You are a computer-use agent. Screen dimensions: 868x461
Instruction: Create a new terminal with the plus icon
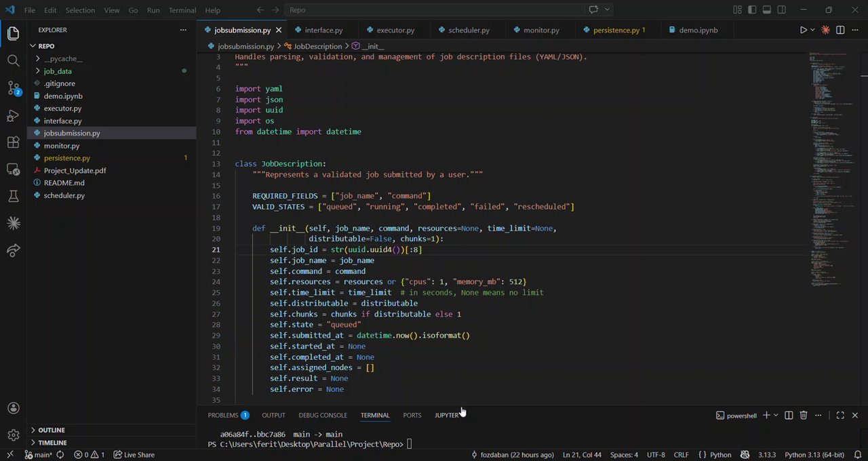pyautogui.click(x=766, y=415)
